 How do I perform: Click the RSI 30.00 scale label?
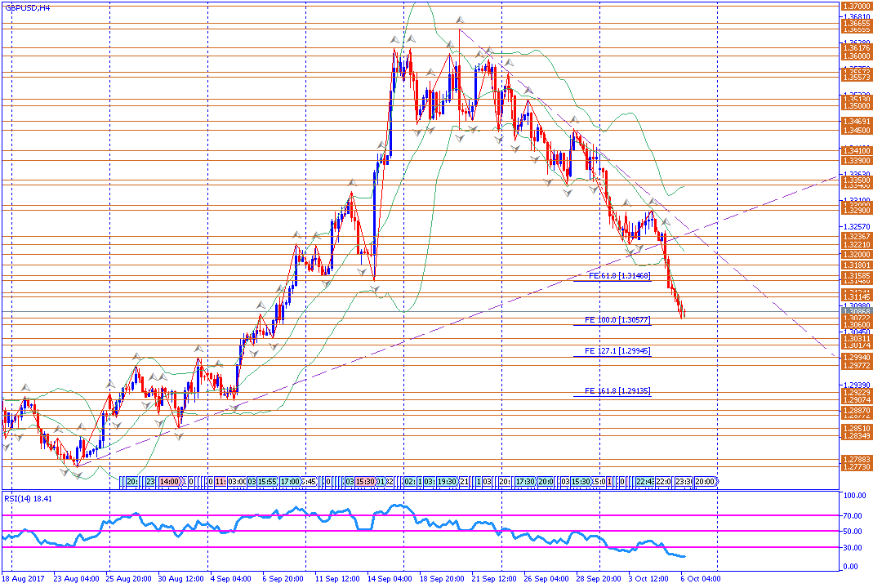click(x=855, y=547)
